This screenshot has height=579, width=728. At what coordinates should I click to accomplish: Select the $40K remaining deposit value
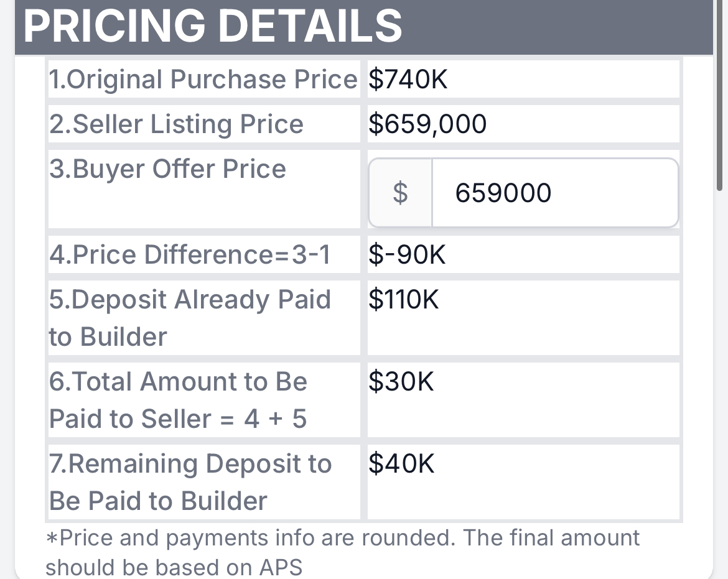(401, 463)
